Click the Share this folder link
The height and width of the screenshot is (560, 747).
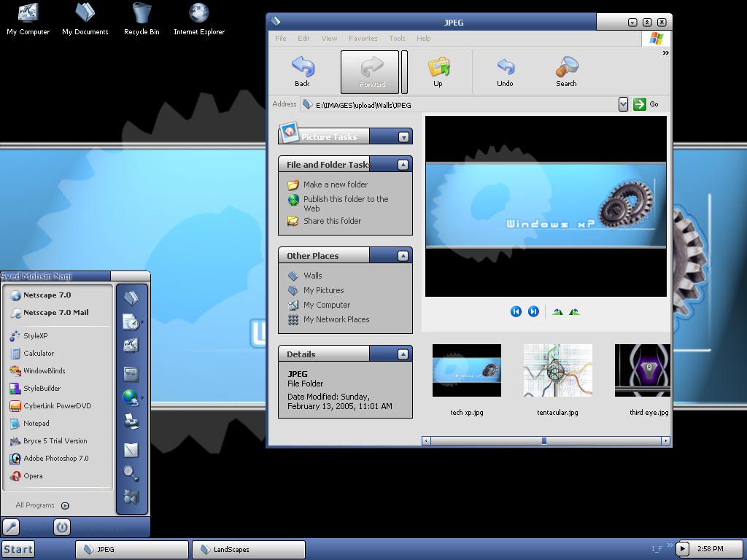tap(332, 221)
